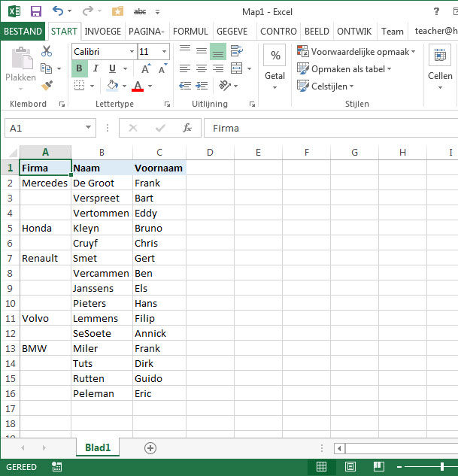Switch to the INVOEGEN ribbon tab
Viewport: 458px width, 476px height.
point(102,31)
